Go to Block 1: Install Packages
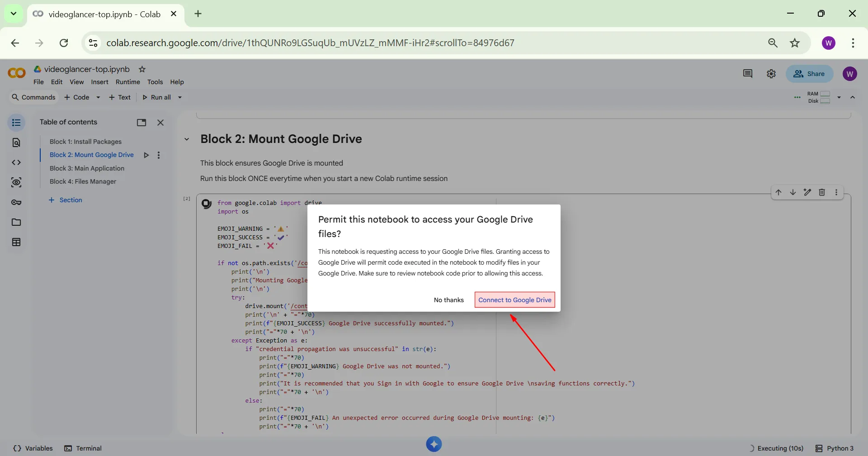Viewport: 868px width, 456px height. point(85,142)
